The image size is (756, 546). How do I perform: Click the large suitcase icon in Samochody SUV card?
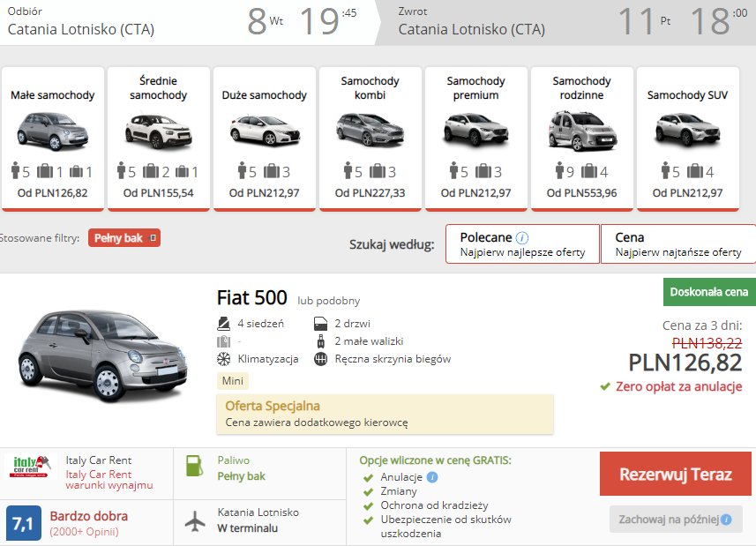point(695,170)
